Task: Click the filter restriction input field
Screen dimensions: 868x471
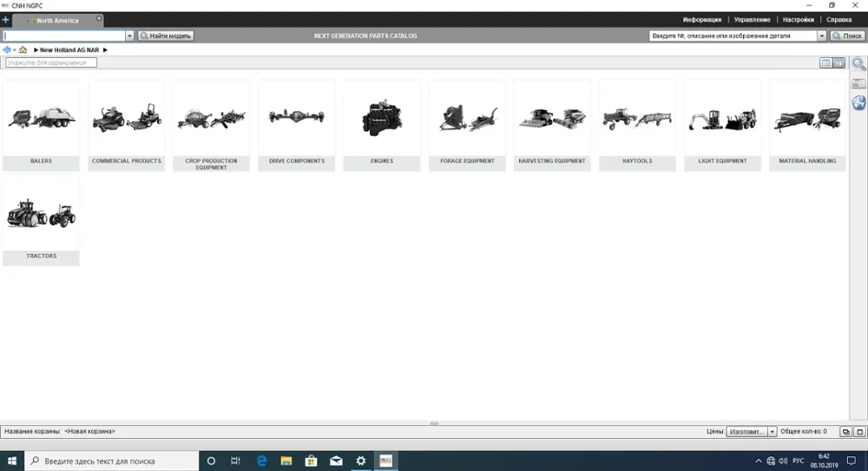Action: coord(51,62)
